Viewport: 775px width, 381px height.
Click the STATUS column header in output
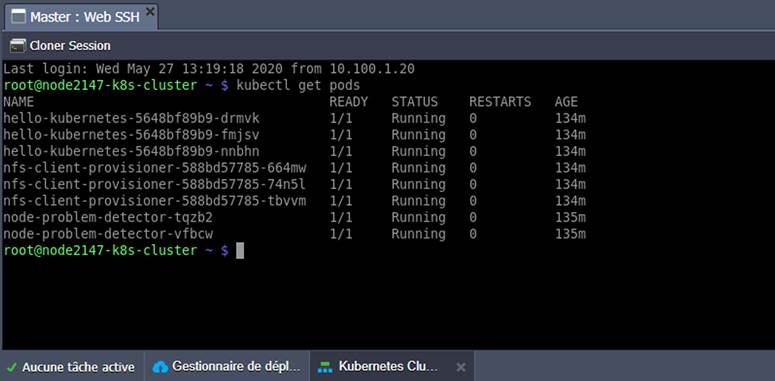coord(415,102)
